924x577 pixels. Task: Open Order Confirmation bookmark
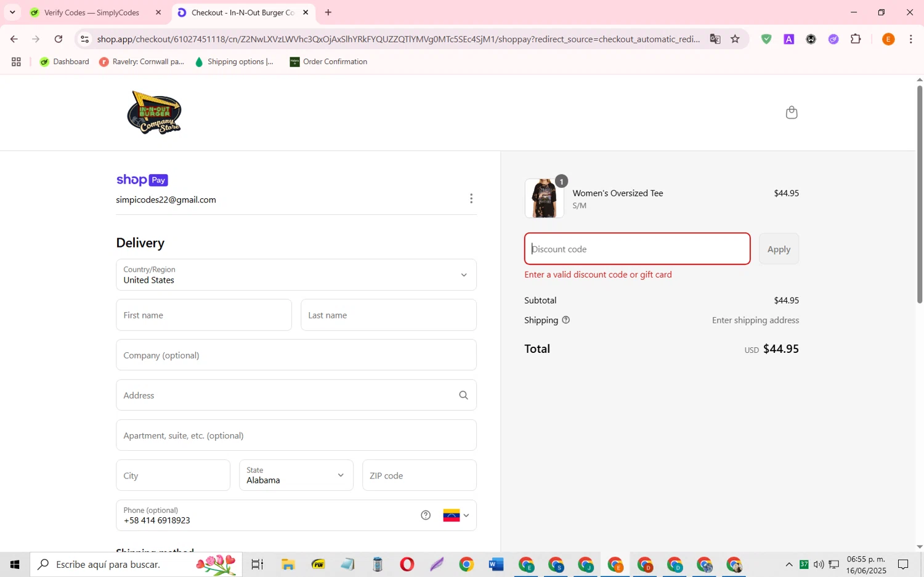tap(329, 62)
